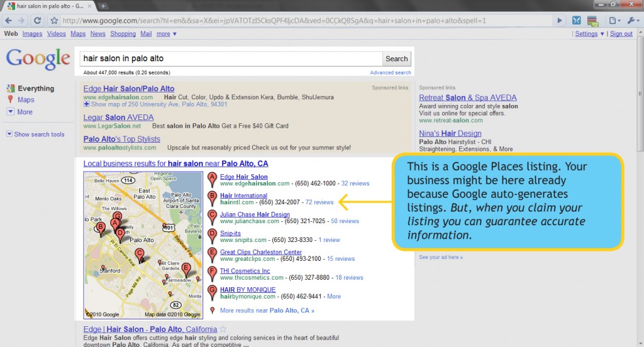
Task: Open More results near Palo Alto, CA
Action: click(x=267, y=311)
